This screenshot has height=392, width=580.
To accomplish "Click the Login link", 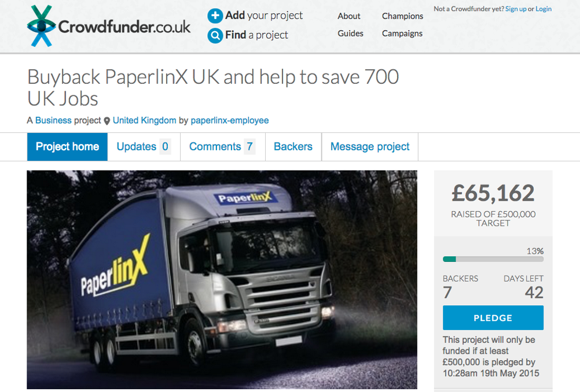I will pyautogui.click(x=544, y=9).
